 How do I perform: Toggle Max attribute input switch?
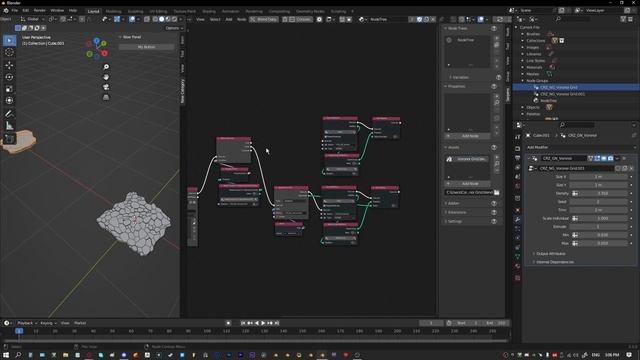pos(575,243)
